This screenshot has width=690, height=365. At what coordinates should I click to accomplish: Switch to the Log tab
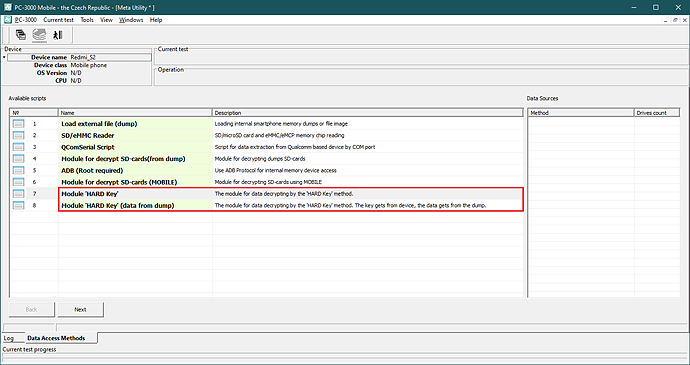[9, 338]
